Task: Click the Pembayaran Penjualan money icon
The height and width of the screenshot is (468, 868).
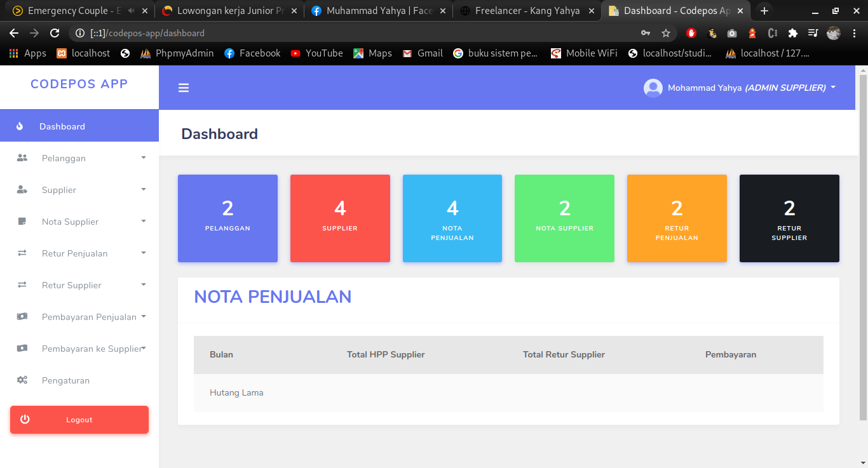Action: point(22,317)
